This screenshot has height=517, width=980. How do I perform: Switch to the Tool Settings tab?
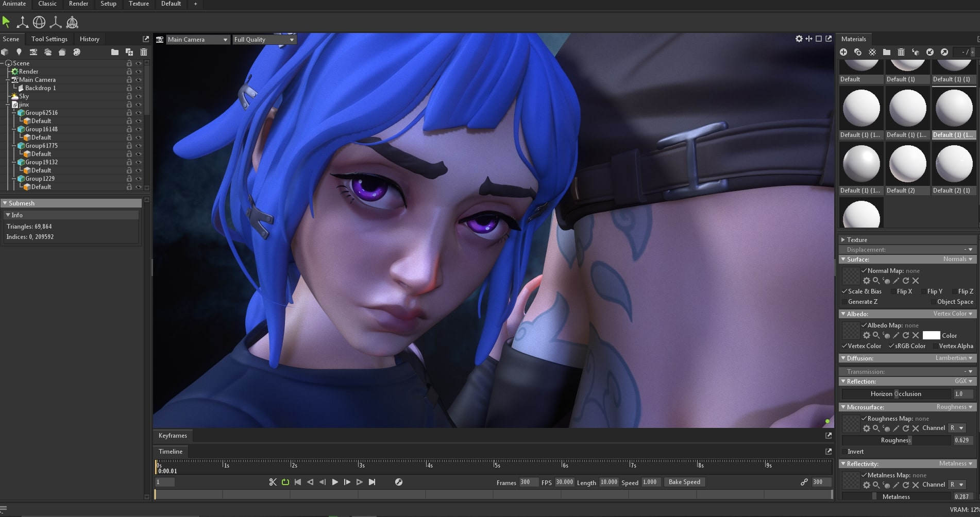(x=49, y=39)
